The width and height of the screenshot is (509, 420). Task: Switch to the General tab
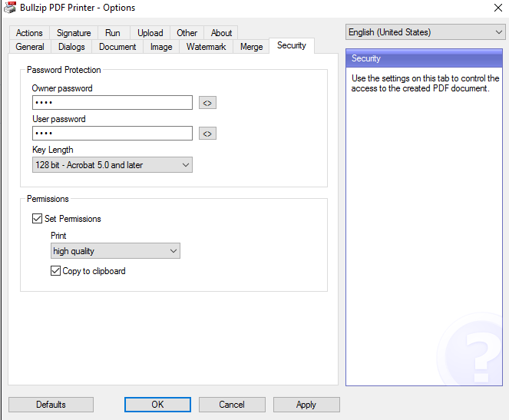tap(30, 47)
